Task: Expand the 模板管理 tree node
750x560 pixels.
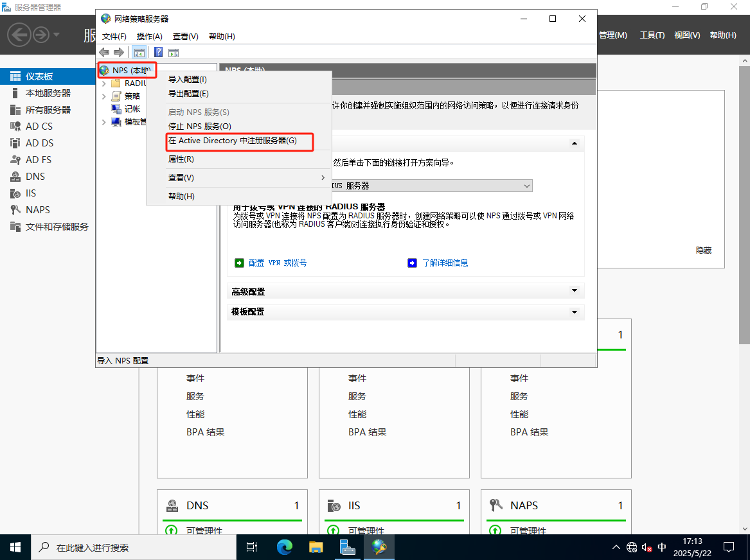Action: [104, 122]
